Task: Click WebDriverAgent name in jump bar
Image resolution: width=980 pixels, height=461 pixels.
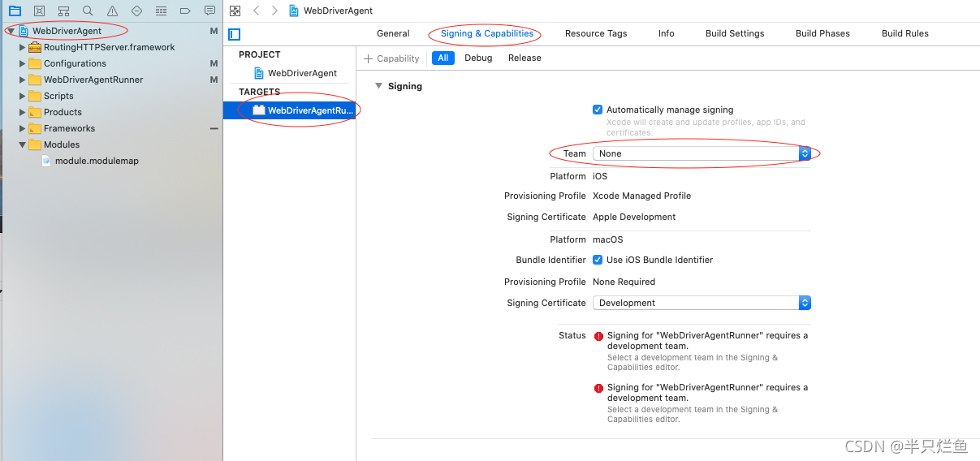Action: [x=338, y=11]
